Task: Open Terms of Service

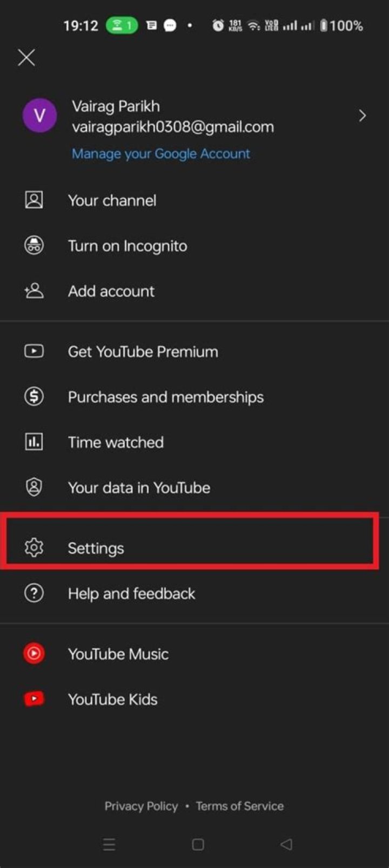Action: [239, 806]
